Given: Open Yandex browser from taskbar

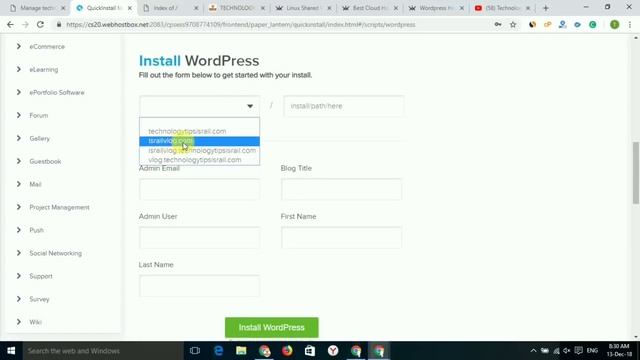Looking at the screenshot, I should [x=333, y=351].
